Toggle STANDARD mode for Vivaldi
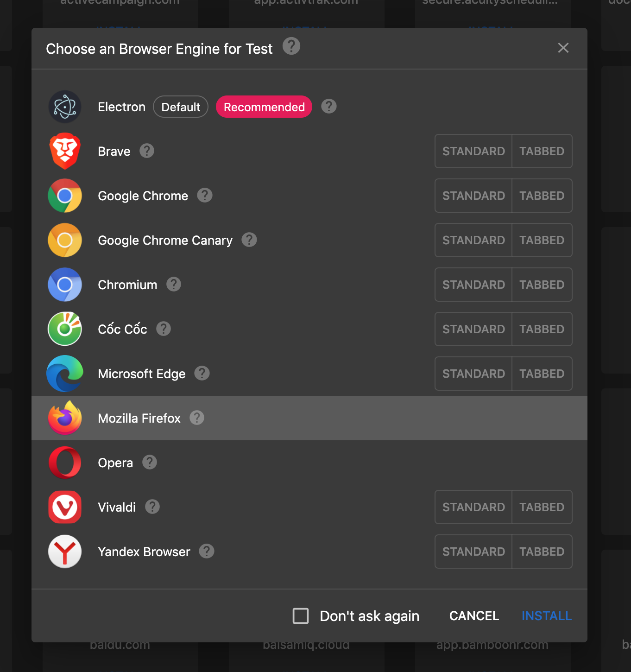Viewport: 631px width, 672px height. [473, 507]
